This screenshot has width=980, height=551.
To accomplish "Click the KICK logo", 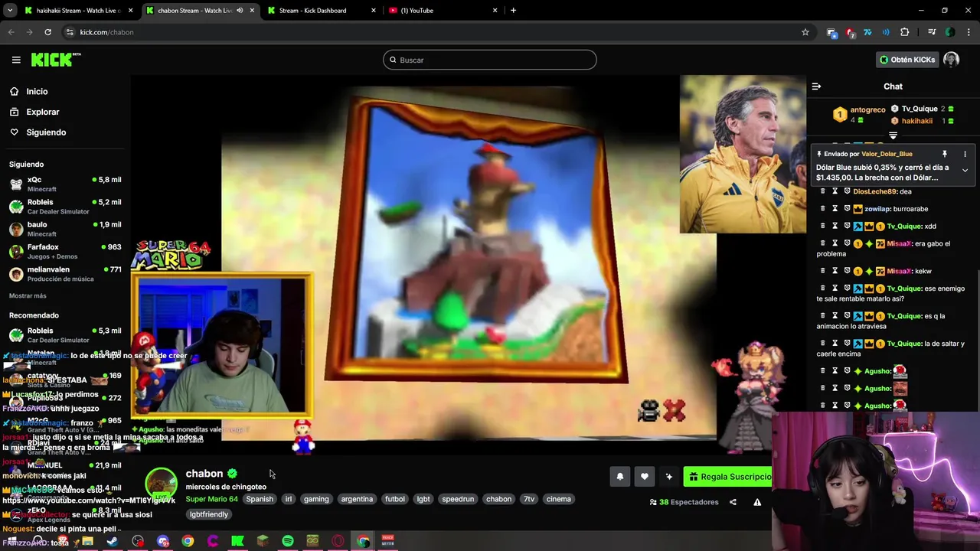I will pyautogui.click(x=55, y=60).
